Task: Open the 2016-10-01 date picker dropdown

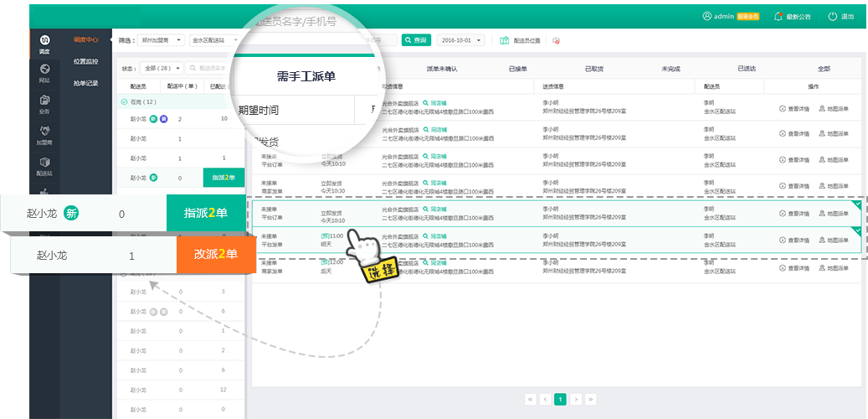Action: (x=460, y=39)
